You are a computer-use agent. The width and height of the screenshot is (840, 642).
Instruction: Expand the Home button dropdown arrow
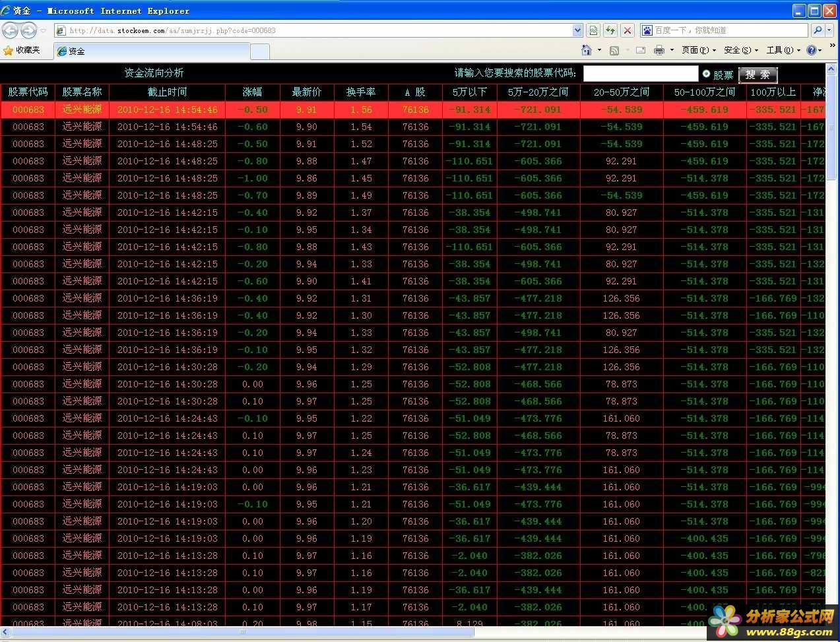click(599, 50)
